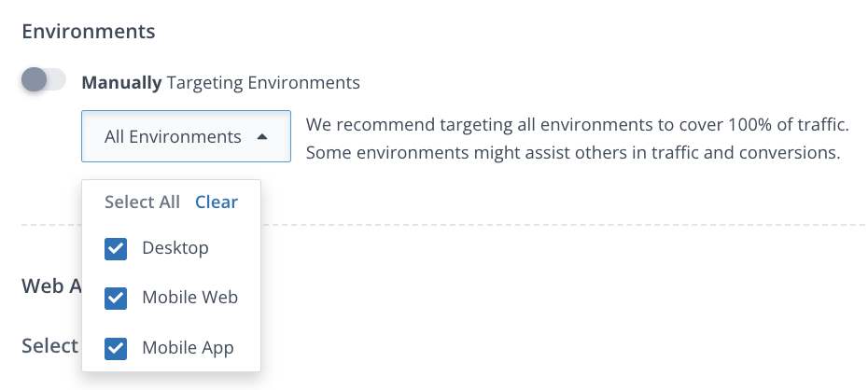The height and width of the screenshot is (390, 868).
Task: Clear all selected environments
Action: coord(217,202)
